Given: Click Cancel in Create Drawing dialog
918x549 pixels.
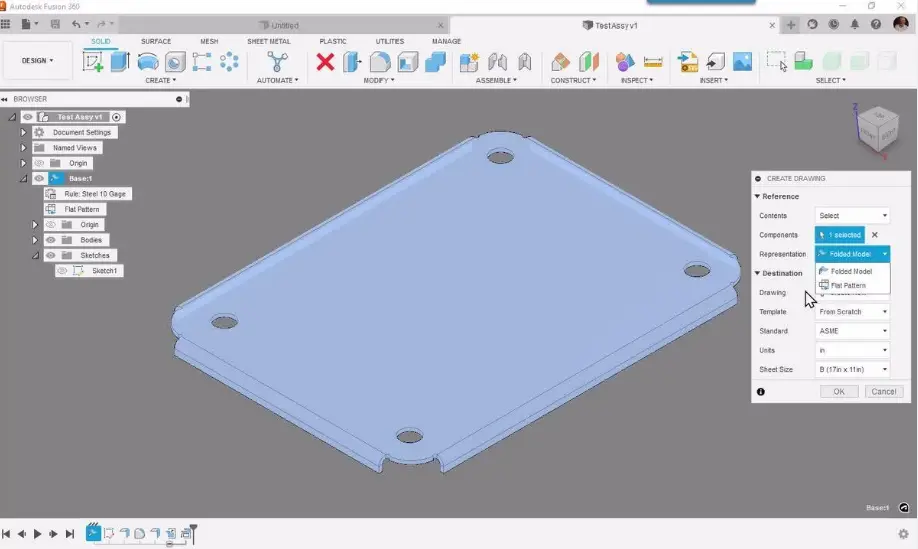Looking at the screenshot, I should click(x=883, y=392).
